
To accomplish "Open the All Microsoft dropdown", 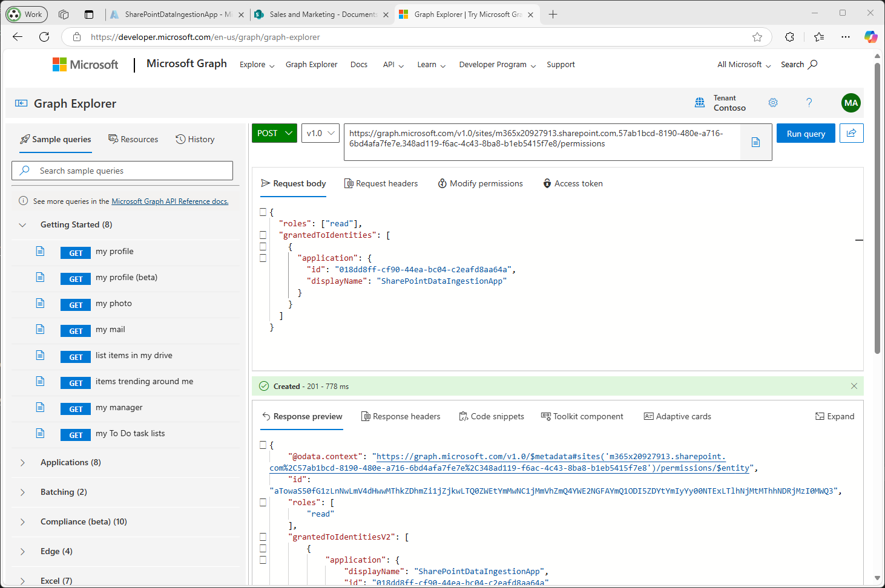I will (745, 65).
